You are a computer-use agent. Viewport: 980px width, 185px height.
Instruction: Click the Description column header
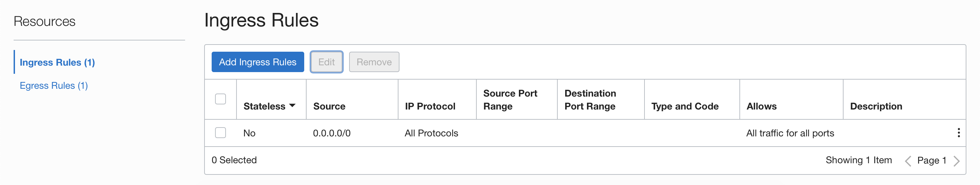[x=876, y=106]
